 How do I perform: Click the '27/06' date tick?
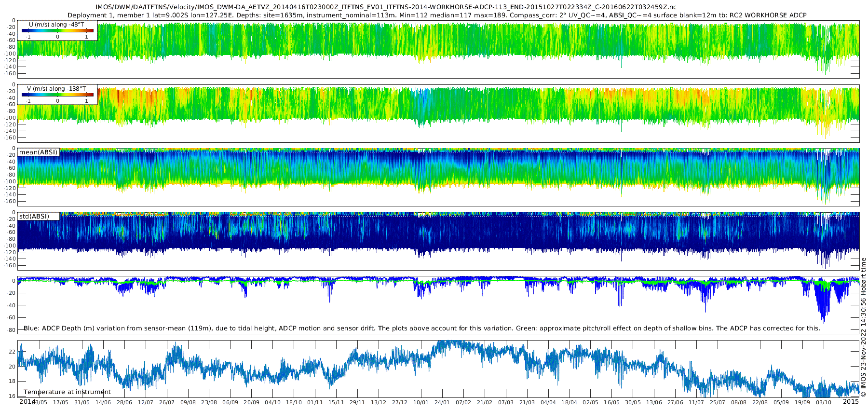pos(676,403)
